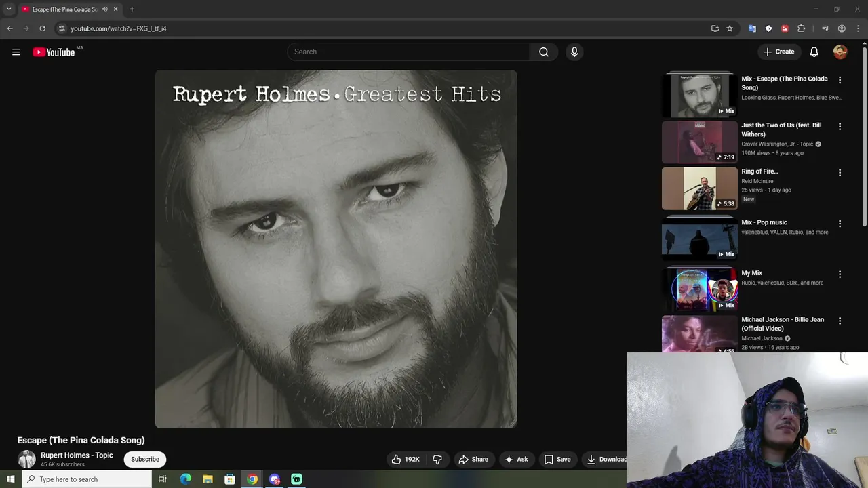The height and width of the screenshot is (488, 868).
Task: Open options for Mix - Escape video
Action: click(840, 80)
